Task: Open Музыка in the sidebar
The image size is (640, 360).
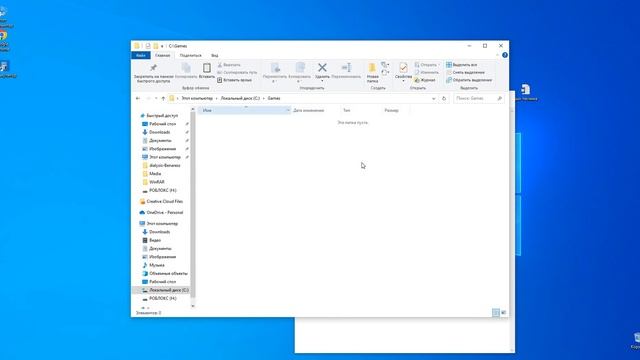Action: (x=153, y=265)
